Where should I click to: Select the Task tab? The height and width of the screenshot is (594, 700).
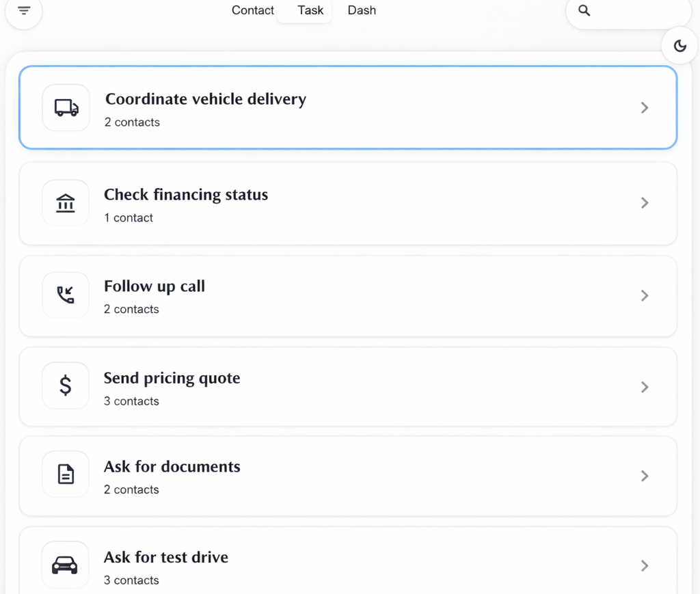(310, 10)
